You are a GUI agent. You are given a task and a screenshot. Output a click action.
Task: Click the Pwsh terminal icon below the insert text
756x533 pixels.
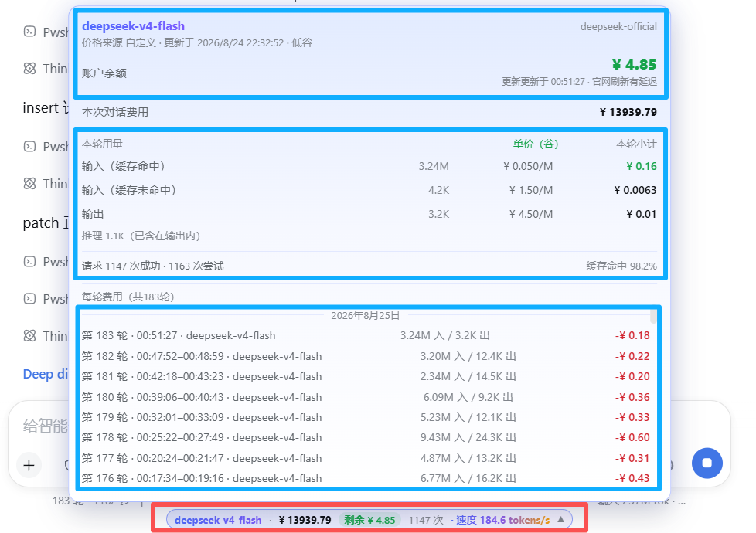pos(30,146)
